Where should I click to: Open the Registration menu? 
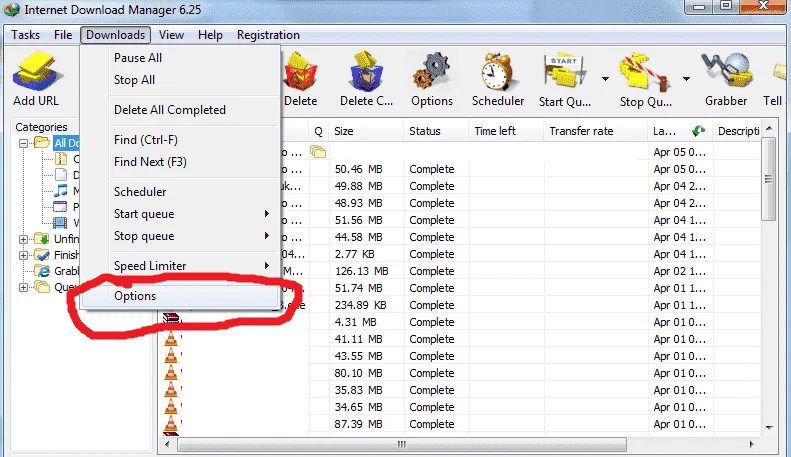(x=268, y=35)
